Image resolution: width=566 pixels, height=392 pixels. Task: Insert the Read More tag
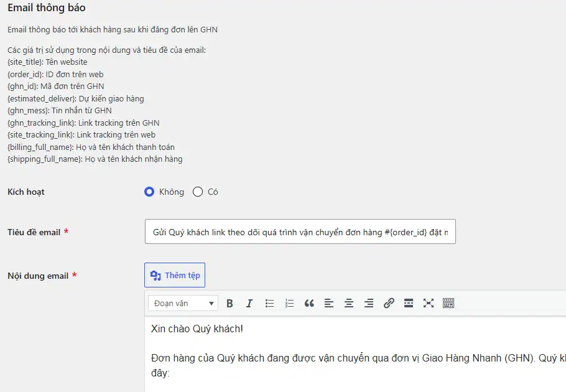408,303
